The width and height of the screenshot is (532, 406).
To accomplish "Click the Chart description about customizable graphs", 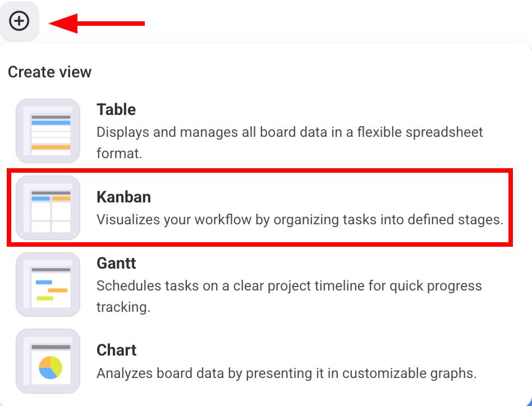I will (286, 373).
